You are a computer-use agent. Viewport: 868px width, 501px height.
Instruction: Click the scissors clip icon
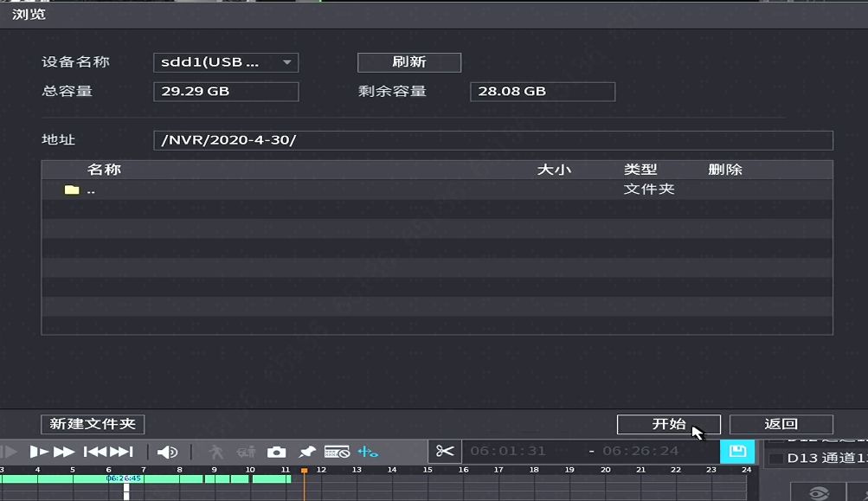tap(445, 452)
